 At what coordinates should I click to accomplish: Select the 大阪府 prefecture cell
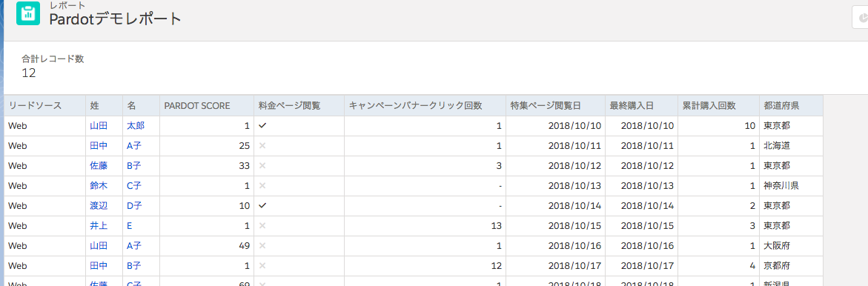click(x=791, y=245)
